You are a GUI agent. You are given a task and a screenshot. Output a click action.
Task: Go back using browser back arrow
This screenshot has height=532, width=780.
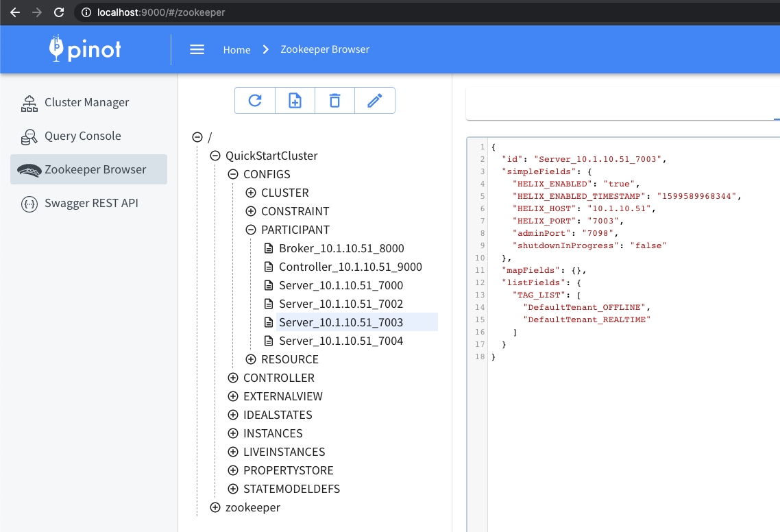tap(15, 12)
